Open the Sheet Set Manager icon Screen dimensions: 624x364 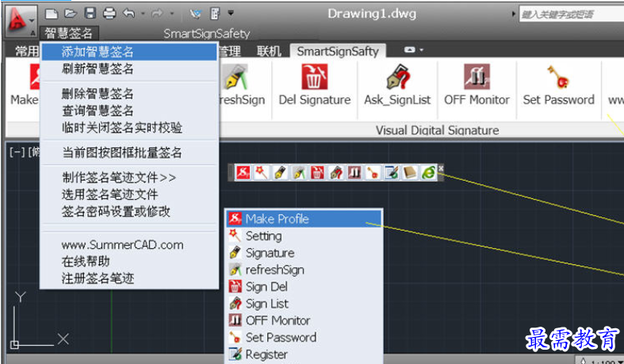pyautogui.click(x=216, y=14)
